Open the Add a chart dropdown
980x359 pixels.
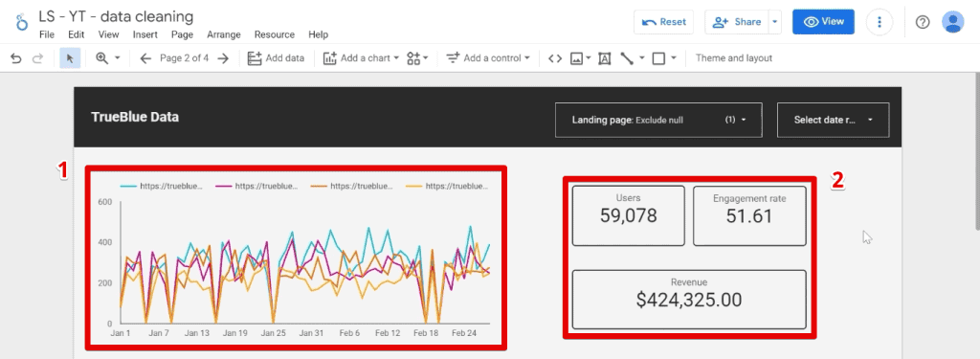[x=361, y=58]
